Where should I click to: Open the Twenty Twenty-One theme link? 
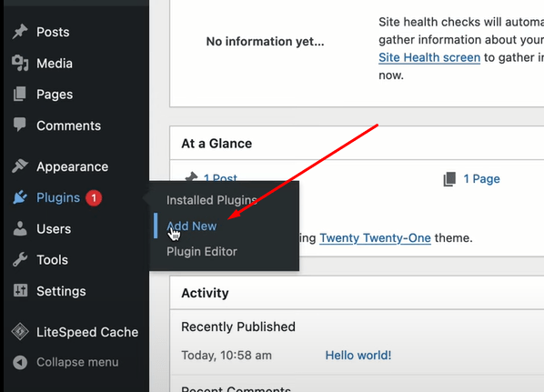(x=375, y=238)
